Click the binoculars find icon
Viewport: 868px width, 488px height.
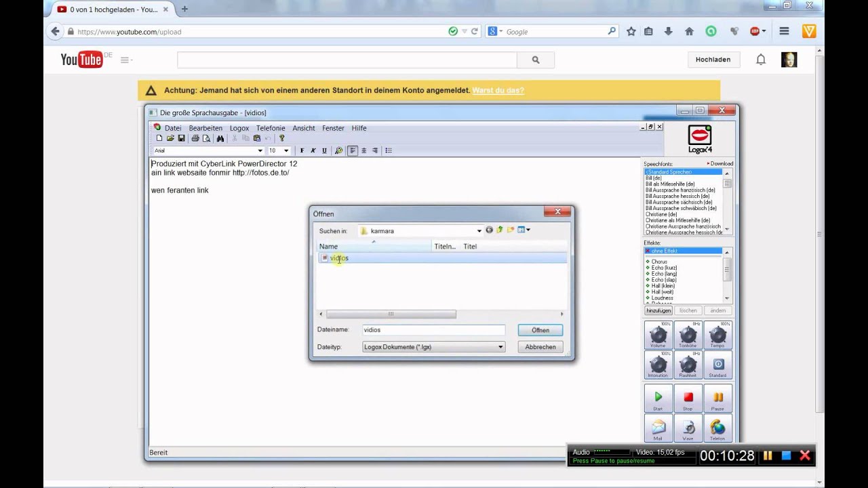click(220, 138)
